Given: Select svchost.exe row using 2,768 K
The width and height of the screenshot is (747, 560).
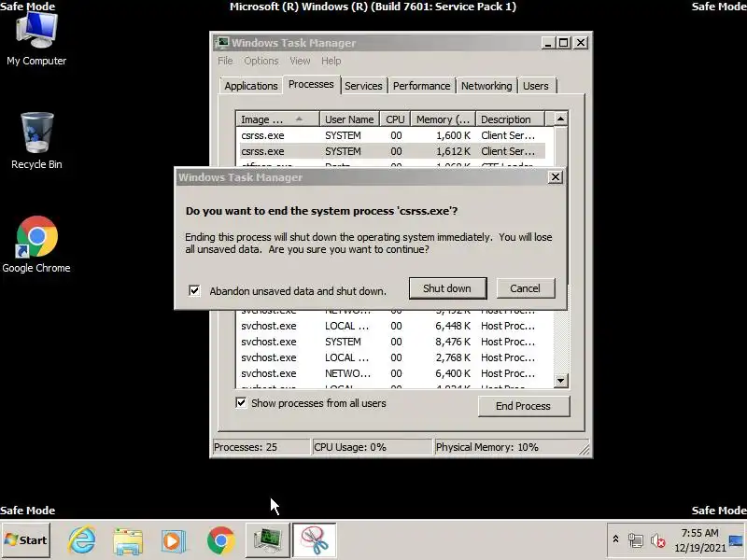Looking at the screenshot, I should (394, 357).
